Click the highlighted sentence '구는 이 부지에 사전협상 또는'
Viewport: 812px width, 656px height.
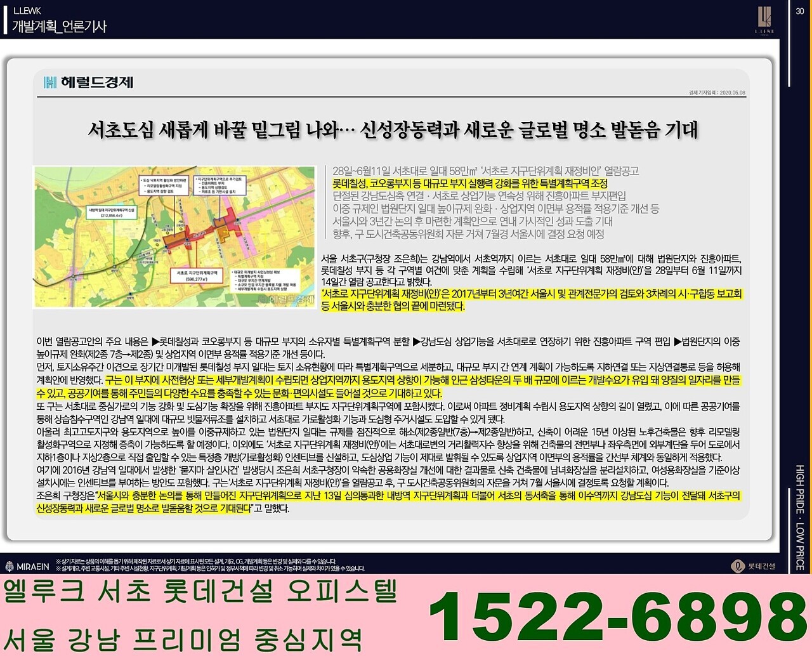pos(388,387)
